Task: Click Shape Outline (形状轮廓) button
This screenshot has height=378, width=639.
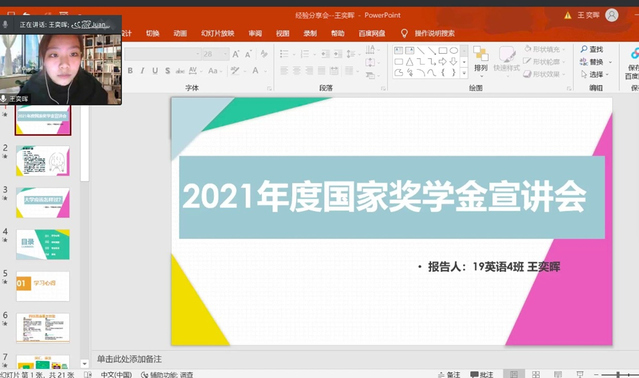Action: [x=544, y=62]
